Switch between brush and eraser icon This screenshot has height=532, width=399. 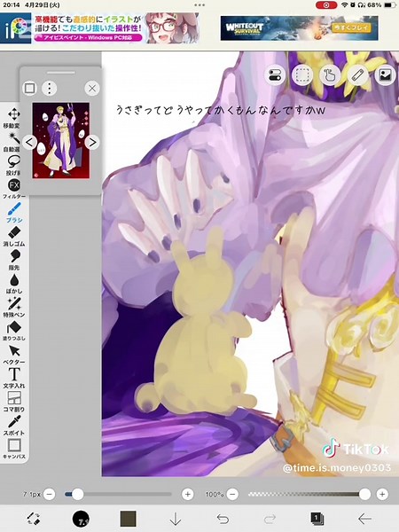34,519
